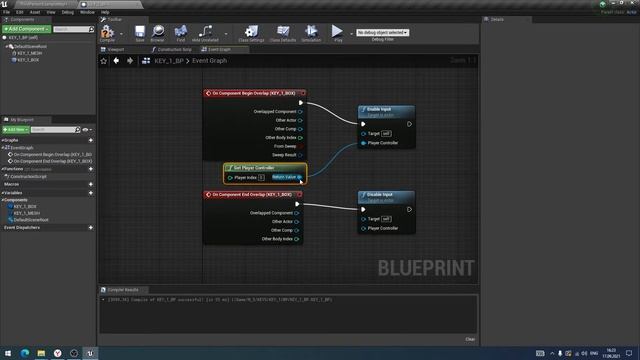
Task: Open the View menu
Action: coord(51,12)
